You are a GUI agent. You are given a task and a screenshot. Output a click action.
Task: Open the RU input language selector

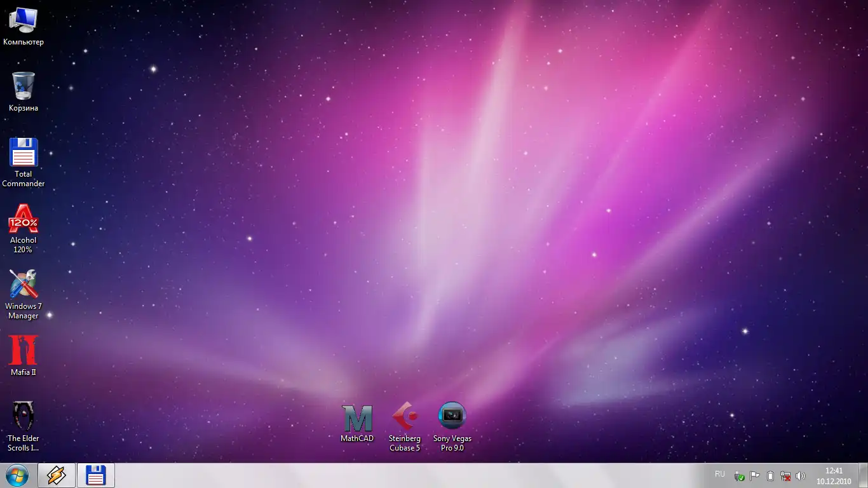[719, 475]
